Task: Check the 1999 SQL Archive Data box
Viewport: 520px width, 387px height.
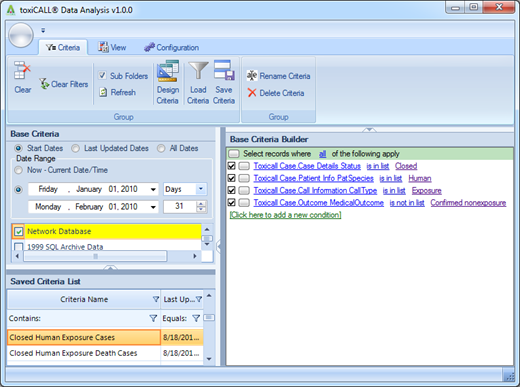Action: click(19, 247)
